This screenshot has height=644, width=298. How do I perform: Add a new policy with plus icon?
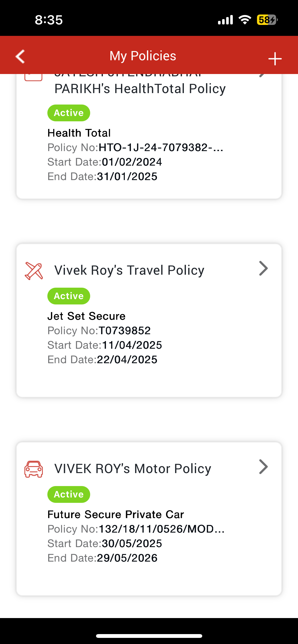275,59
